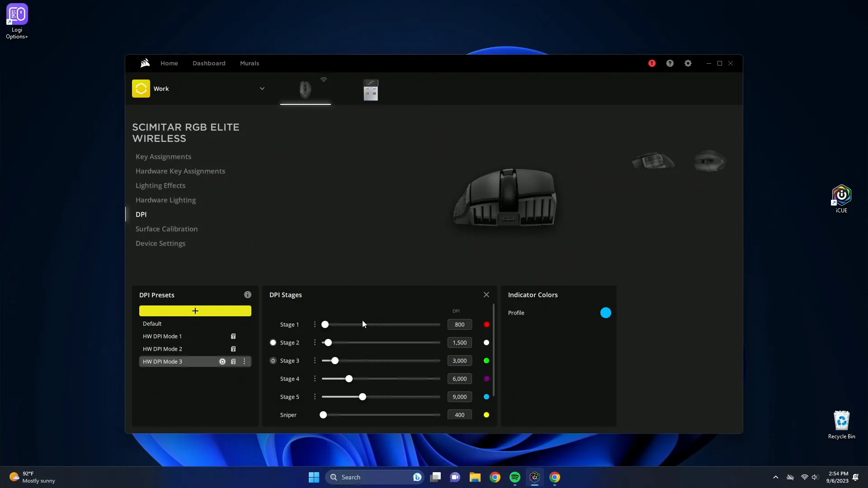Toggle Stage 3 default stage home toggle
Screen dimensions: 868x488
[x=273, y=361]
